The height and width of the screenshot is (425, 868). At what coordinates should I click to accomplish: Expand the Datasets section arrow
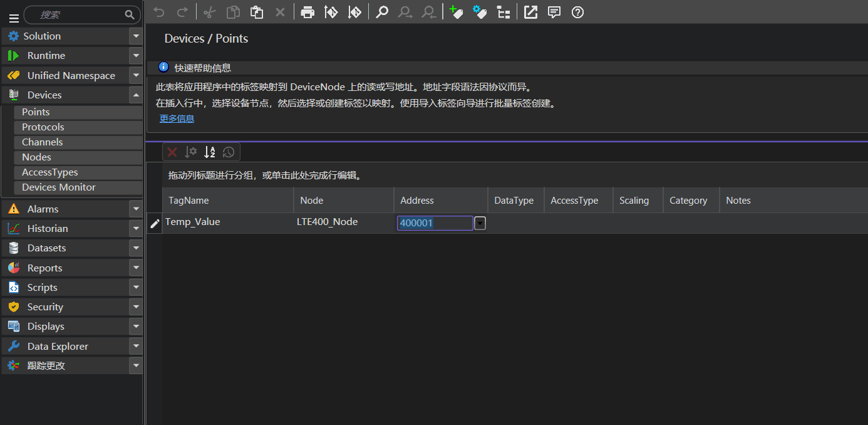click(136, 248)
